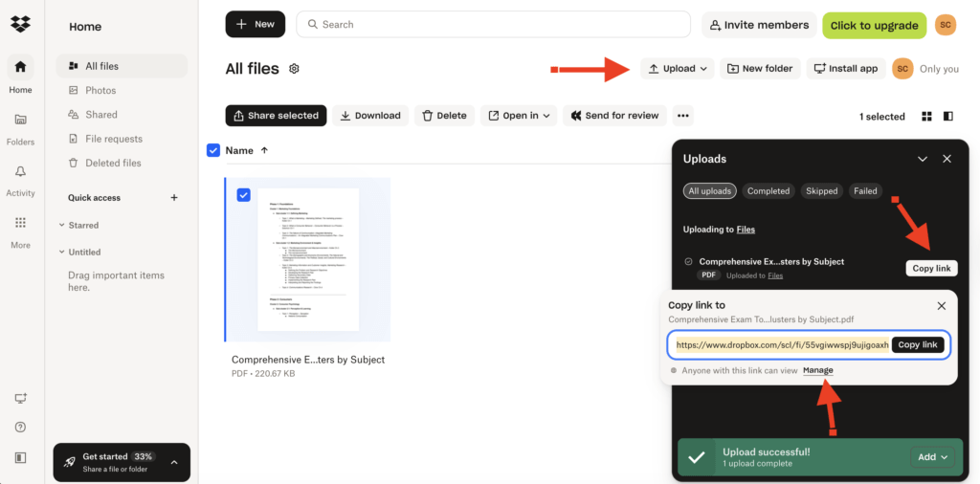Click Install app
Image resolution: width=980 pixels, height=484 pixels.
[846, 69]
